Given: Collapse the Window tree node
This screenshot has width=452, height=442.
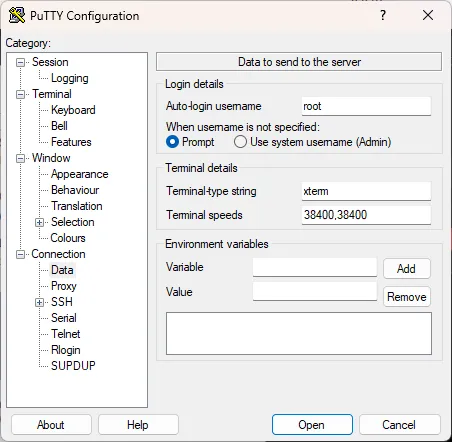Looking at the screenshot, I should [21, 158].
